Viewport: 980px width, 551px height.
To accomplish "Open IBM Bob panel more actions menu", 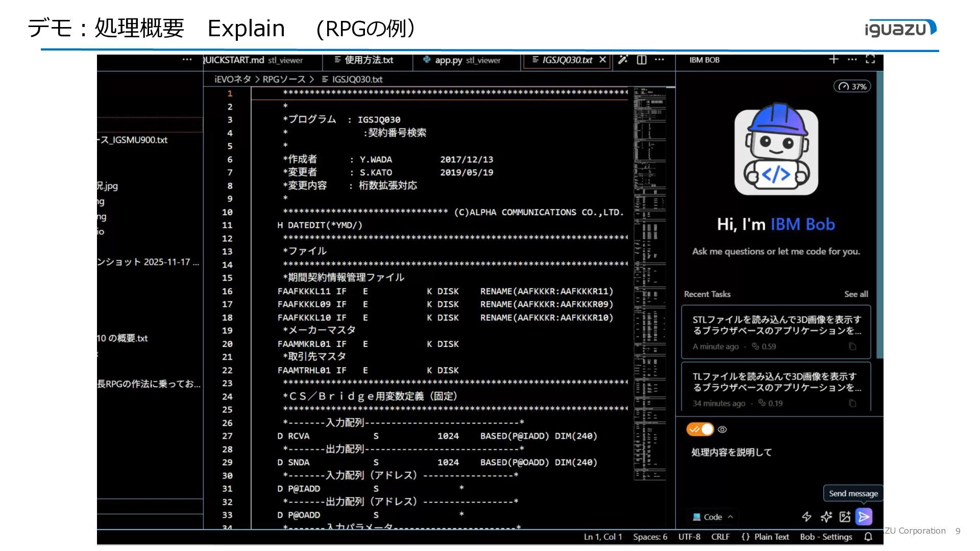I will 852,60.
